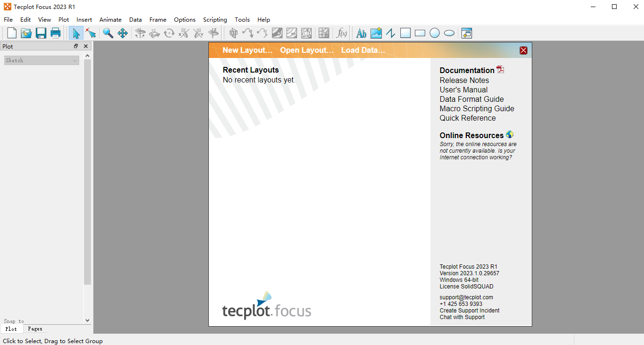Select the Insert Image tool

(376, 33)
